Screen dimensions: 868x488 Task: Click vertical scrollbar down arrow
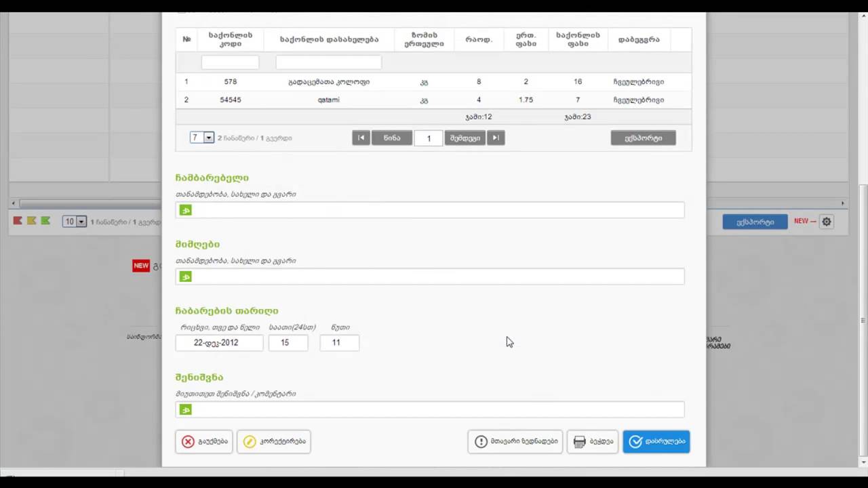[x=862, y=462]
